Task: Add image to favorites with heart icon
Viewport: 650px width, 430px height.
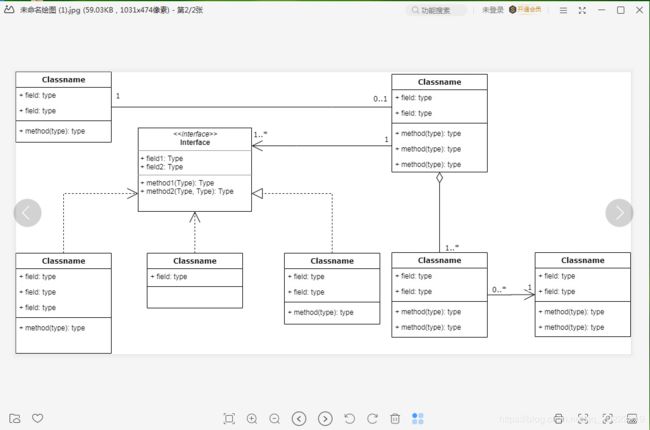Action: 38,418
